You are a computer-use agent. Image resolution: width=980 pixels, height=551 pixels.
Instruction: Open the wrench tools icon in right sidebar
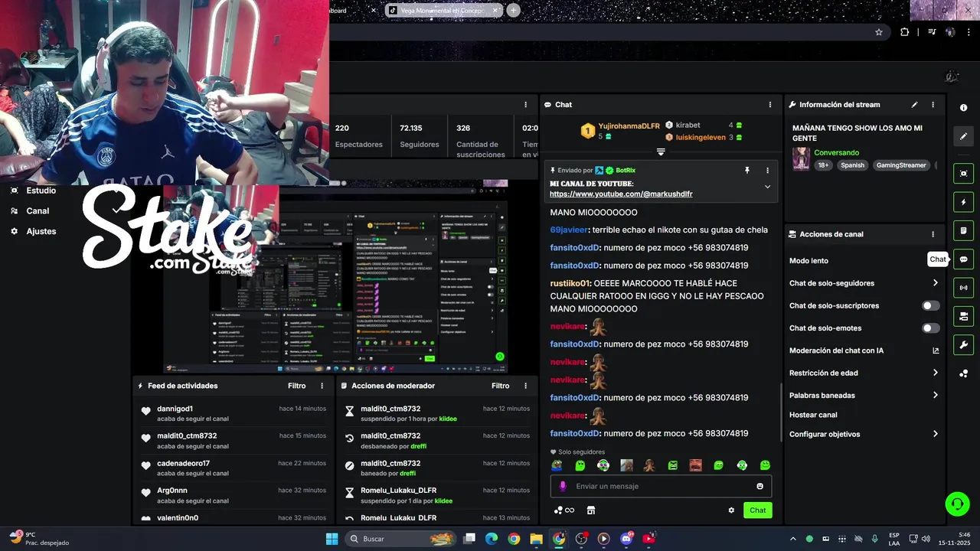pos(964,344)
